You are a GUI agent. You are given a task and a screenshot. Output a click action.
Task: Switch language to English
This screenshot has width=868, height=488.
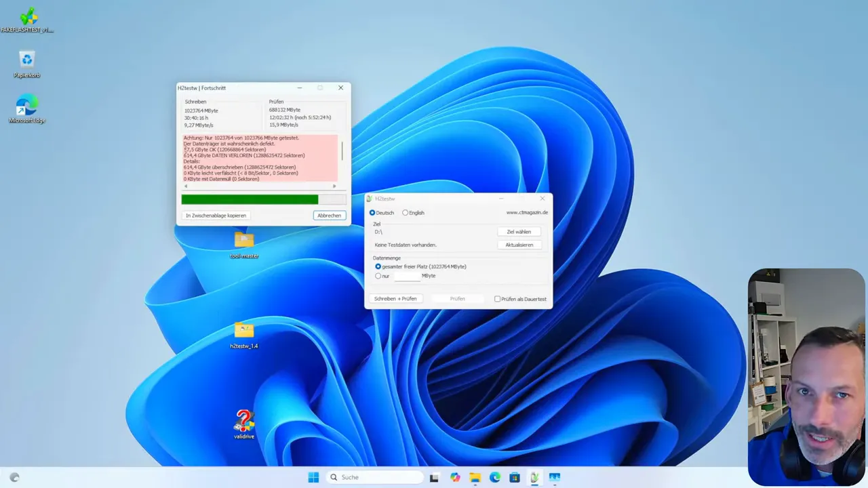[x=405, y=212]
